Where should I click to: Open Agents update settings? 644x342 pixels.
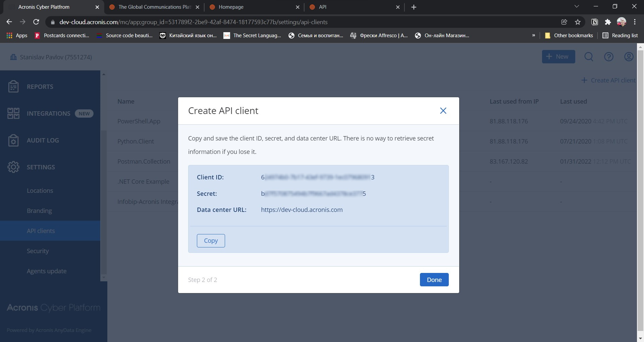(47, 271)
